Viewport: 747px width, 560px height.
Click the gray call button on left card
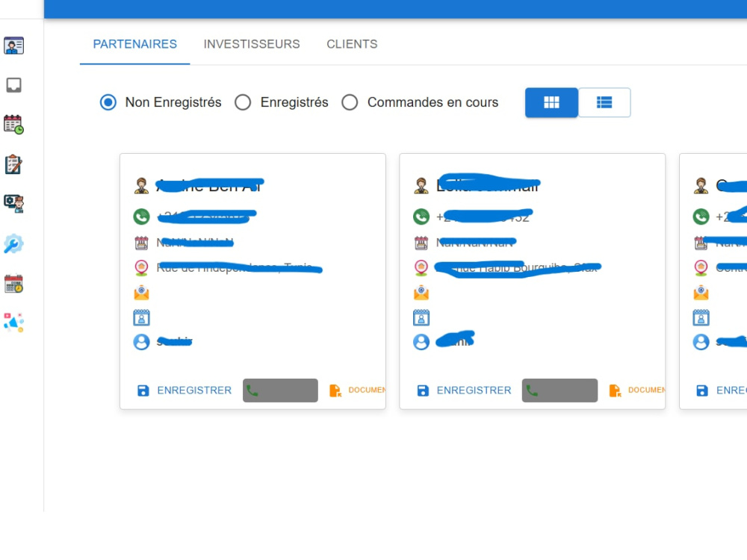point(280,391)
